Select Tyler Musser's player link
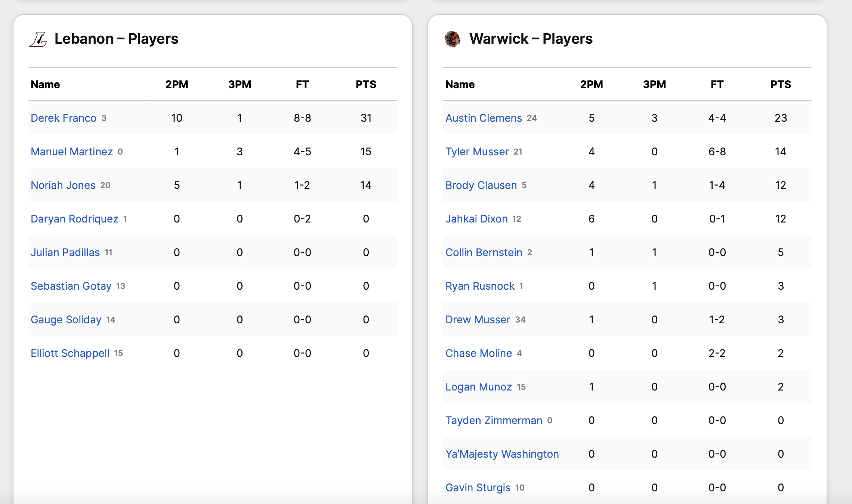Screen dimensions: 852x504 click(477, 152)
